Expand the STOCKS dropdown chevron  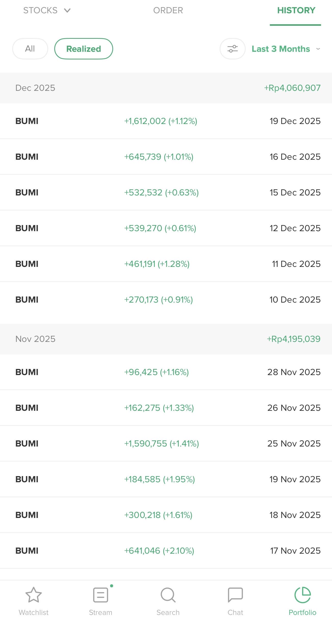[67, 10]
